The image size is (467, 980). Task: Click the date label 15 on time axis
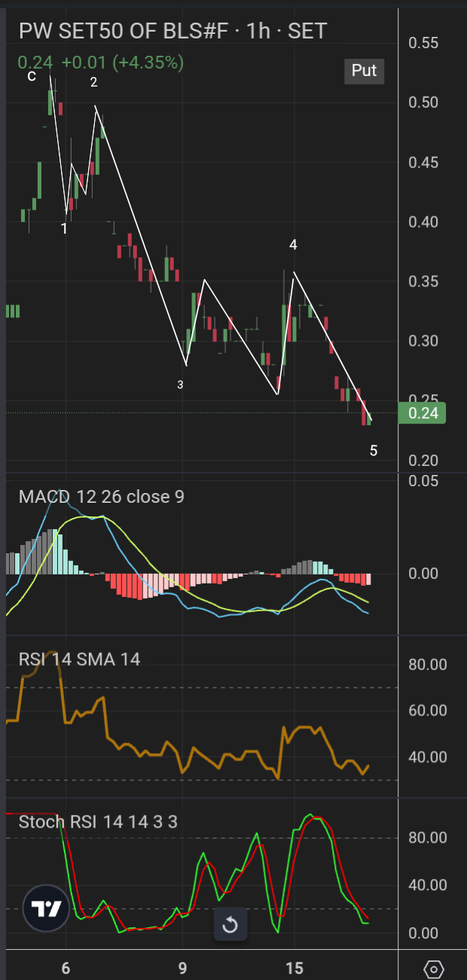(295, 968)
